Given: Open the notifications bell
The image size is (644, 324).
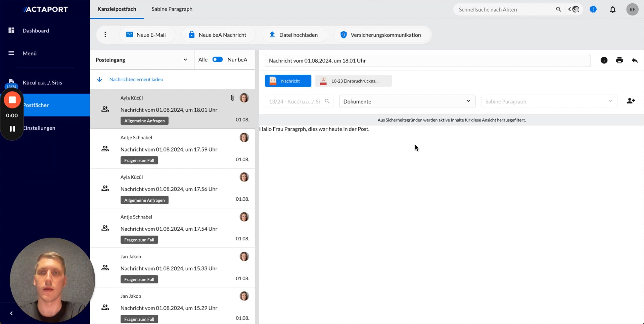Looking at the screenshot, I should [x=612, y=10].
